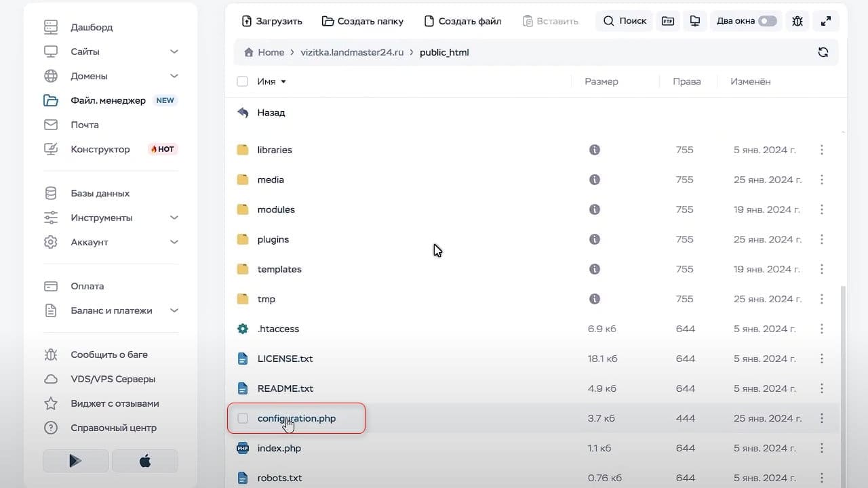Screen dimensions: 868x488
Task: Open three-dot menu for README.txt
Action: [x=822, y=388]
